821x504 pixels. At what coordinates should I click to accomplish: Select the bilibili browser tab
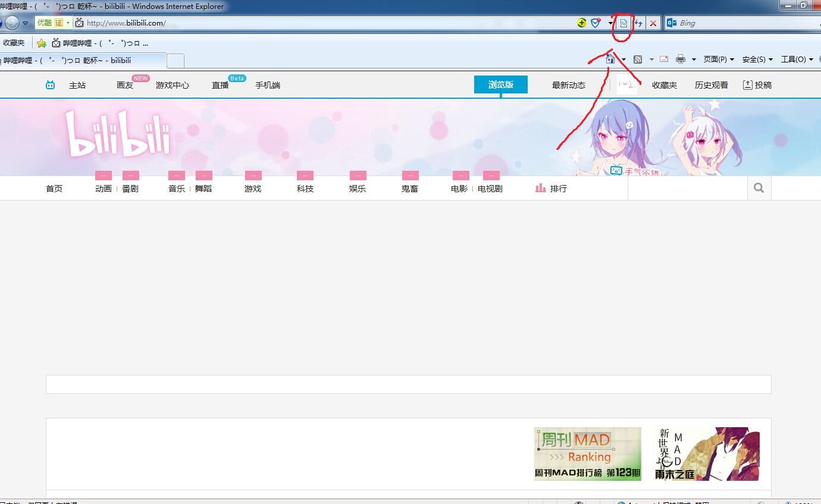(x=82, y=61)
